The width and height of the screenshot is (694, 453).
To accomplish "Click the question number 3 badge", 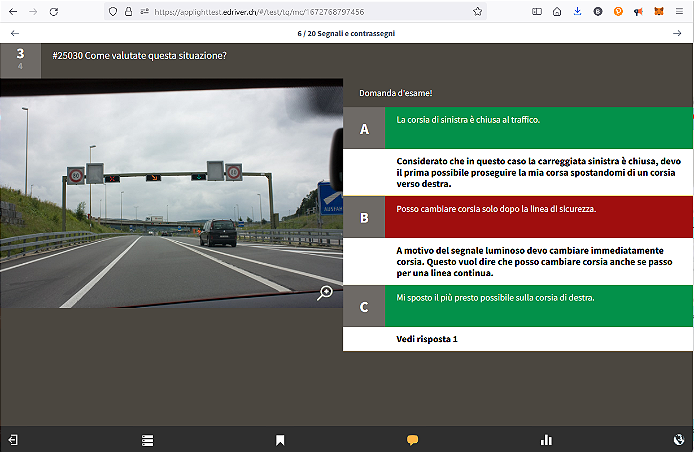I will [x=20, y=61].
